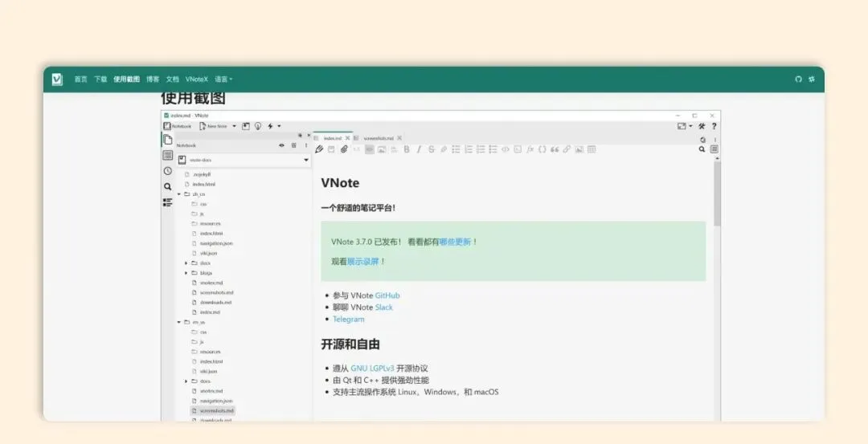
Task: Insert math formula with the fx icon
Action: [530, 149]
